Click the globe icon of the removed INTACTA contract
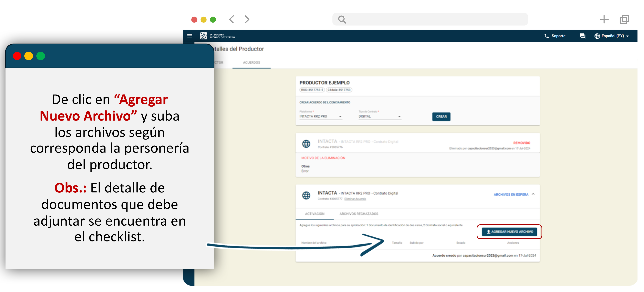 tap(306, 144)
